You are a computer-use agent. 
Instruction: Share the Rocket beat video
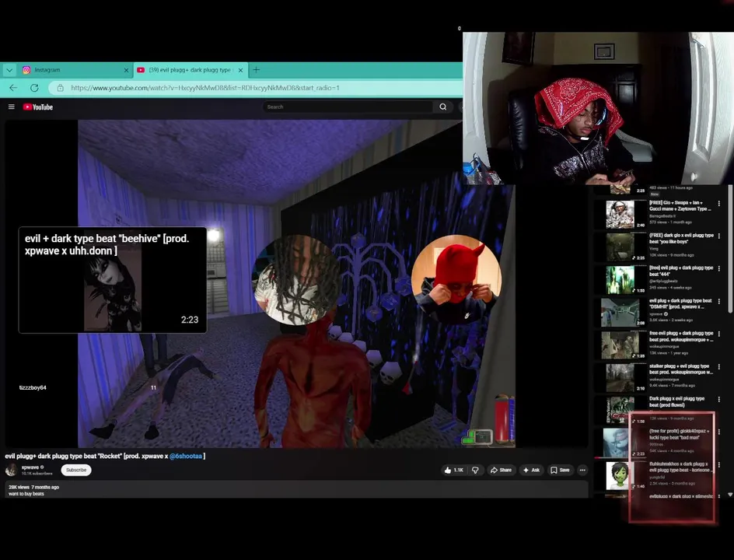click(x=501, y=470)
